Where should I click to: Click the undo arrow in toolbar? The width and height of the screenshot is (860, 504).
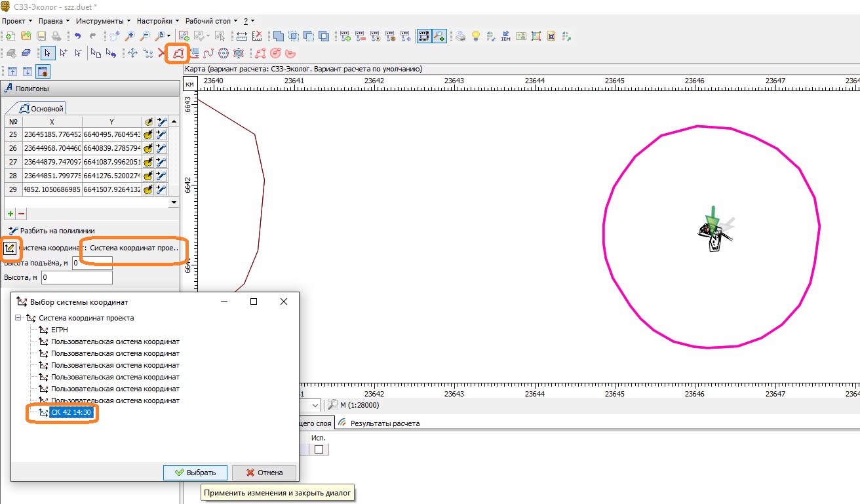(77, 36)
